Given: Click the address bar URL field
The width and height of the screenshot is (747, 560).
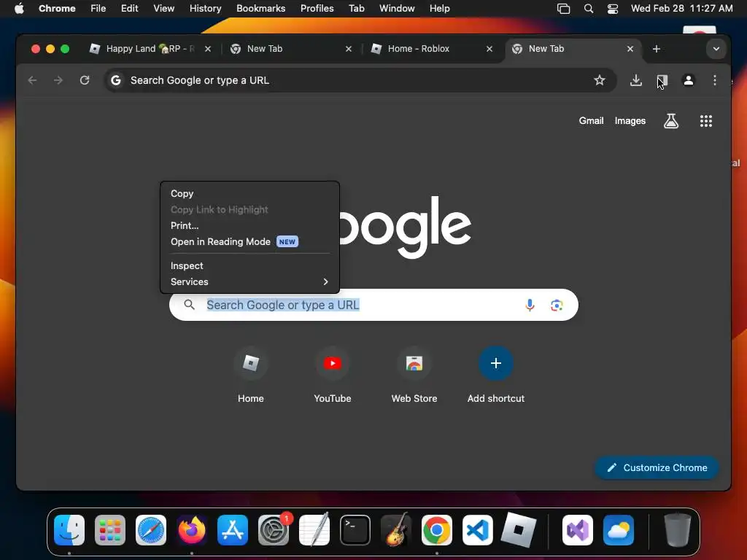Looking at the screenshot, I should (360, 80).
